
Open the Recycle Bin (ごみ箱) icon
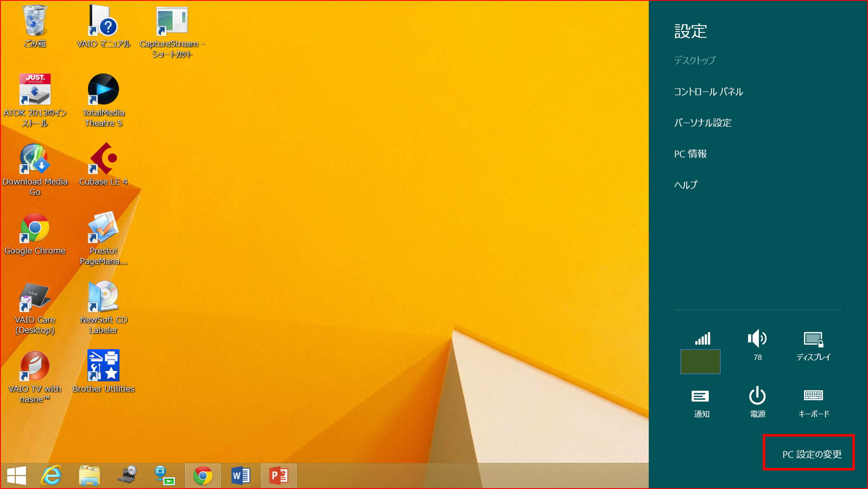click(35, 26)
